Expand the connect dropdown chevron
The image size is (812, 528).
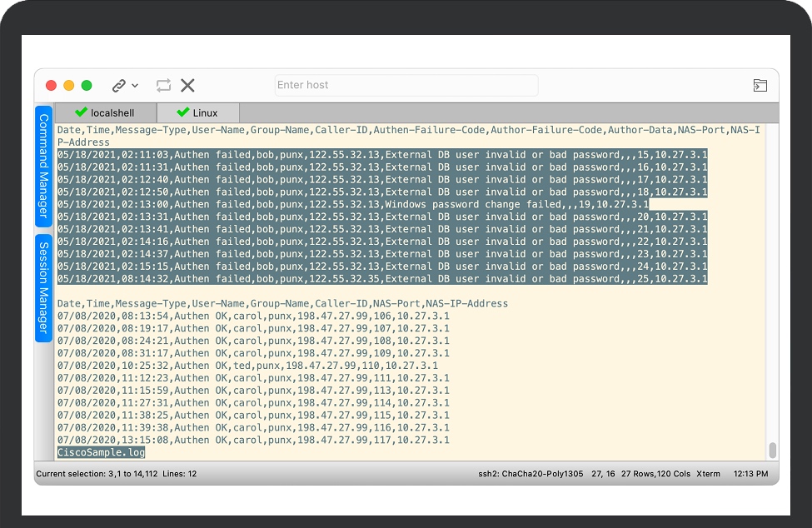[x=135, y=86]
